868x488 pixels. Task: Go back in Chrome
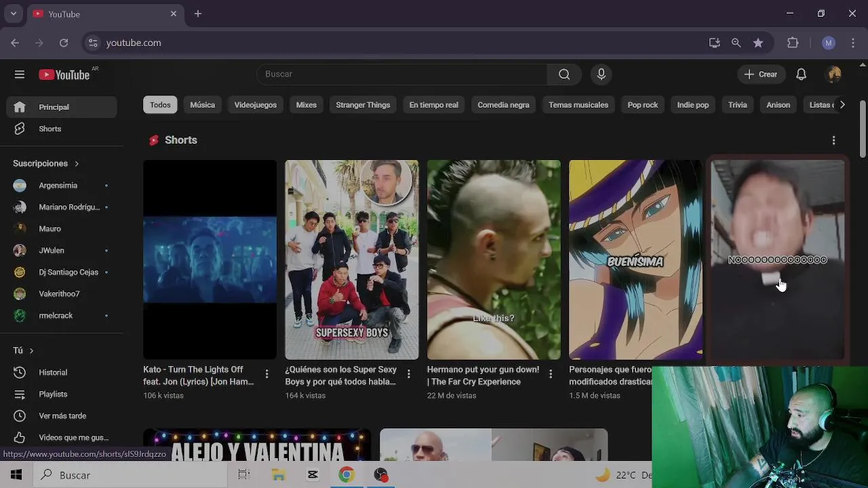coord(15,43)
